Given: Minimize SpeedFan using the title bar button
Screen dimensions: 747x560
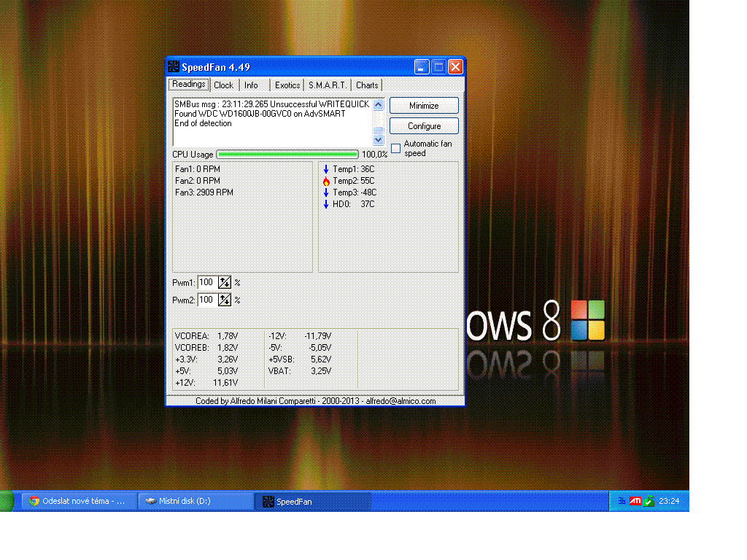Looking at the screenshot, I should (x=422, y=67).
